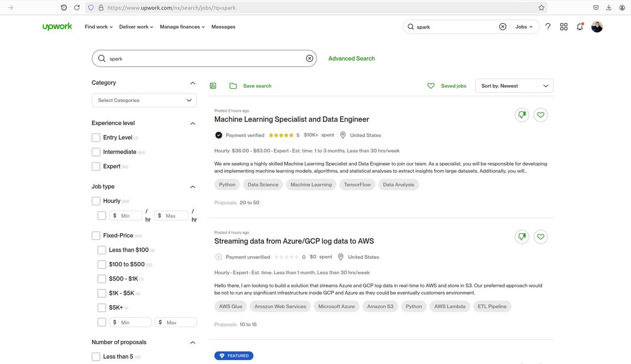This screenshot has width=631, height=364.
Task: Click the hourly Min rate field
Action: pyautogui.click(x=126, y=215)
